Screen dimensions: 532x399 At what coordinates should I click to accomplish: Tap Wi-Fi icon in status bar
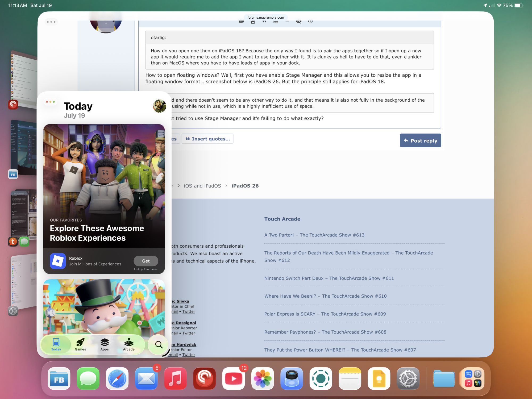(x=499, y=5)
